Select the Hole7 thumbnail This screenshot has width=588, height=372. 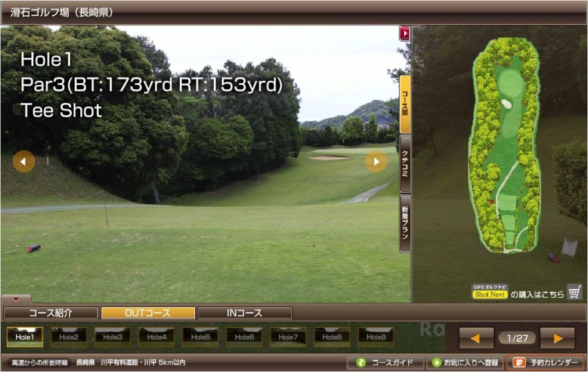click(288, 337)
